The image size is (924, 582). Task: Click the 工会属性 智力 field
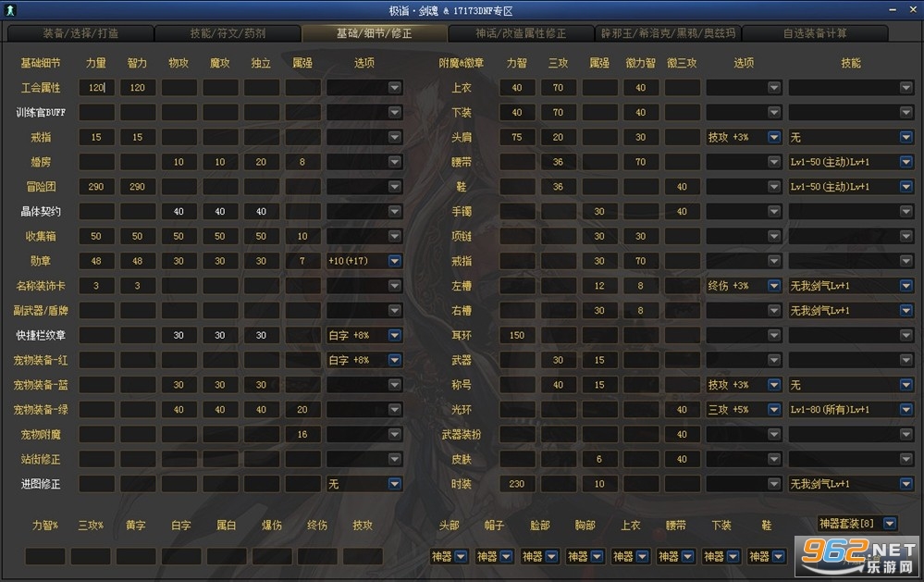(x=138, y=88)
